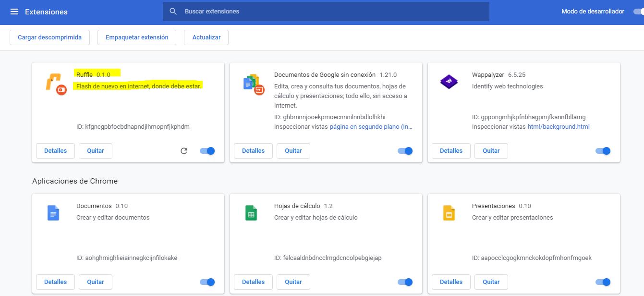Click the Extensiones page title

click(x=46, y=12)
